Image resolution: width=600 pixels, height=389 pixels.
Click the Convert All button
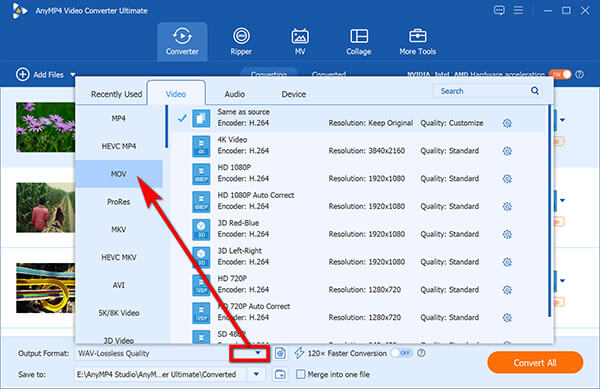pos(535,363)
